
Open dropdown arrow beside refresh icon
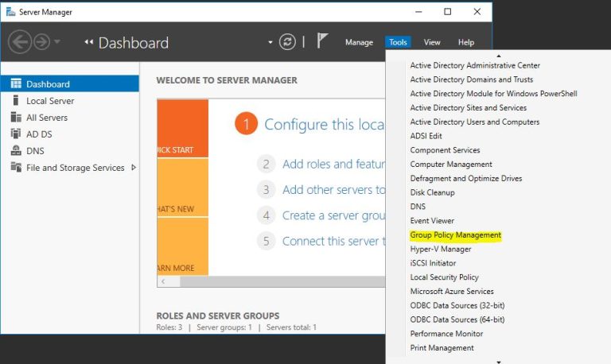(270, 42)
